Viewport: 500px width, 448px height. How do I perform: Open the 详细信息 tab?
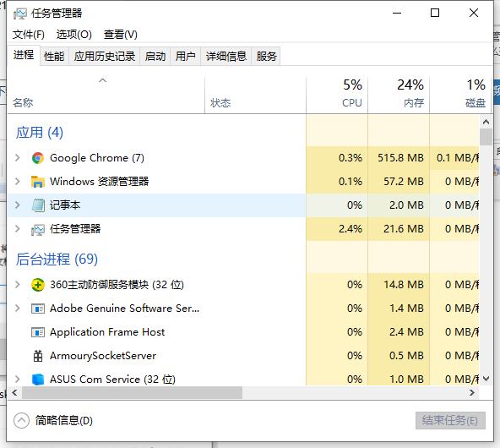pos(226,57)
